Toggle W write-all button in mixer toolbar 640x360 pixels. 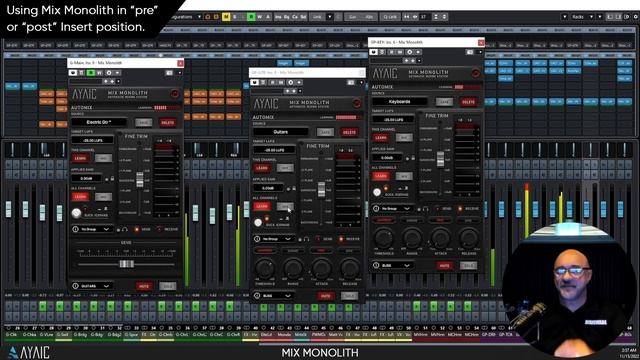click(x=260, y=17)
